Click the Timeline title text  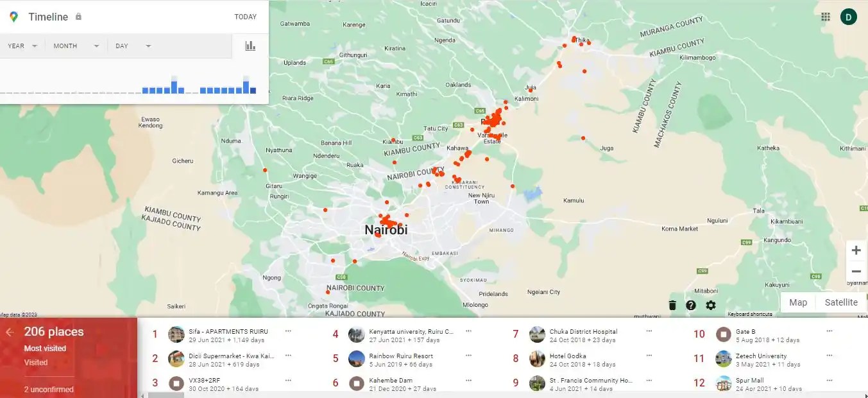coord(48,17)
